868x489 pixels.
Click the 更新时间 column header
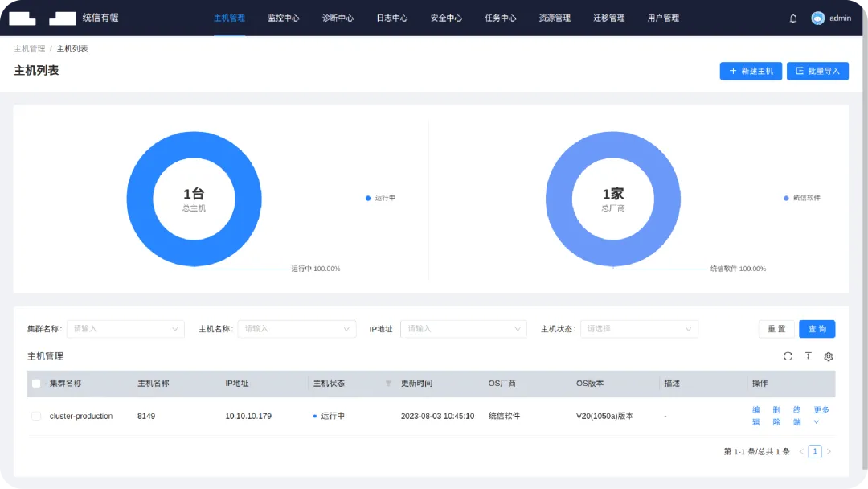tap(416, 383)
